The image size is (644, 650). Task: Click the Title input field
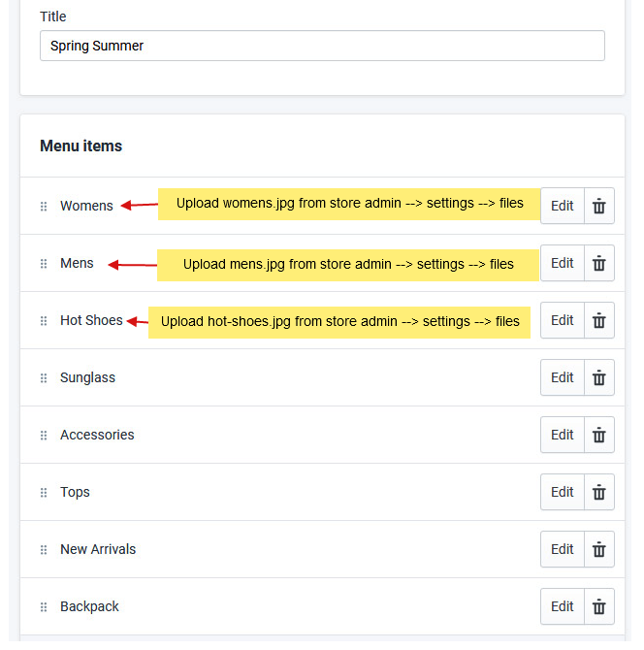[322, 46]
